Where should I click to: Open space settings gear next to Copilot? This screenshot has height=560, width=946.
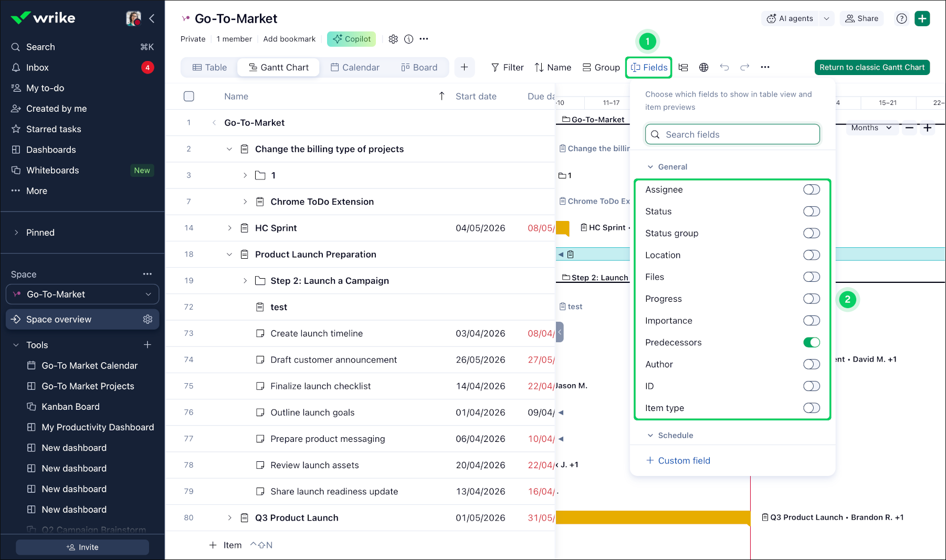[x=393, y=39]
